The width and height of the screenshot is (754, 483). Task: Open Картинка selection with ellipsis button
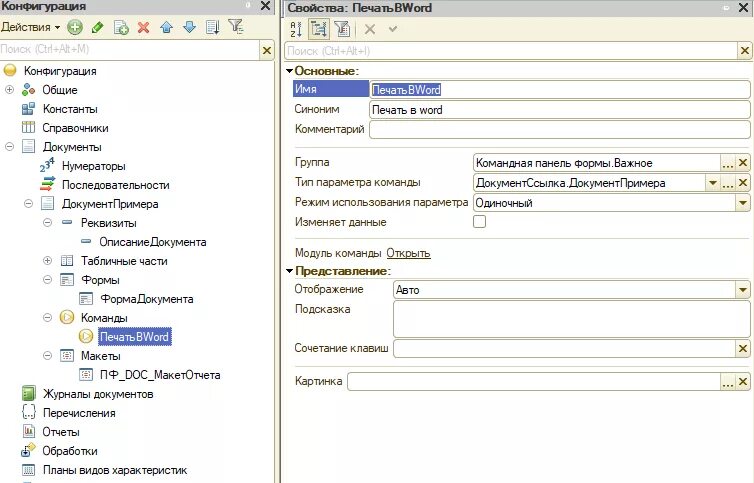[728, 382]
